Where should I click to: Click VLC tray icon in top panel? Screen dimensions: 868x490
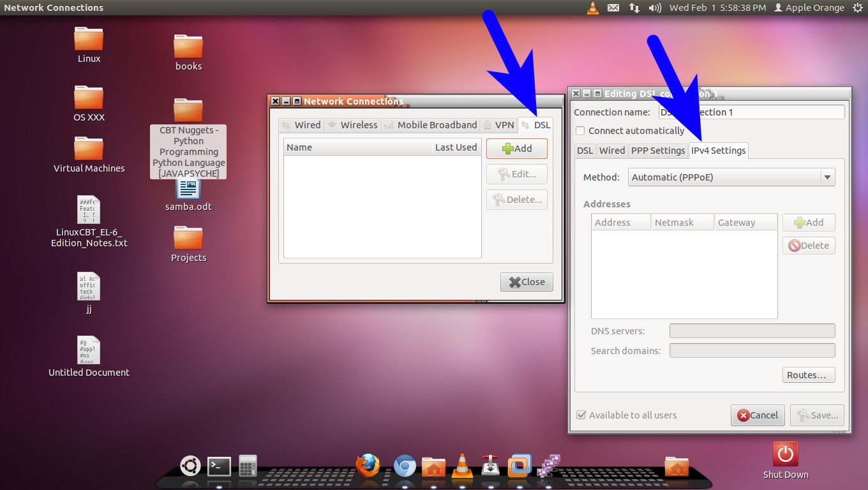pos(593,8)
